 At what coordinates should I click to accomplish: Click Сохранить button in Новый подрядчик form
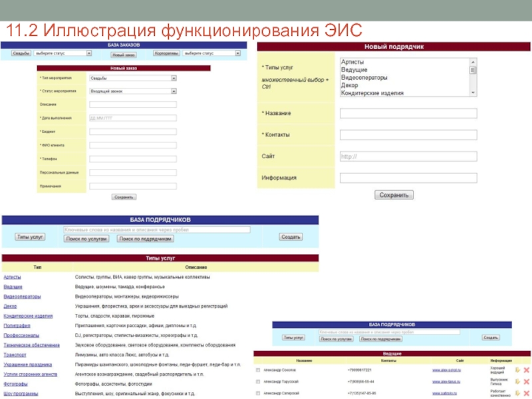(394, 195)
